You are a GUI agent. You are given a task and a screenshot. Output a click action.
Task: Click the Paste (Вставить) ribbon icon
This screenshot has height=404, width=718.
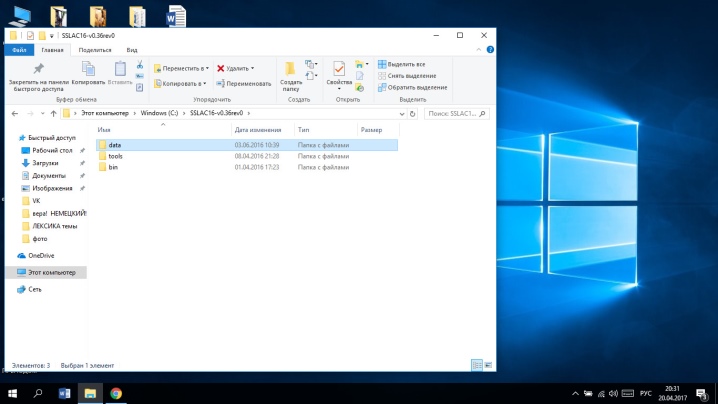(120, 69)
